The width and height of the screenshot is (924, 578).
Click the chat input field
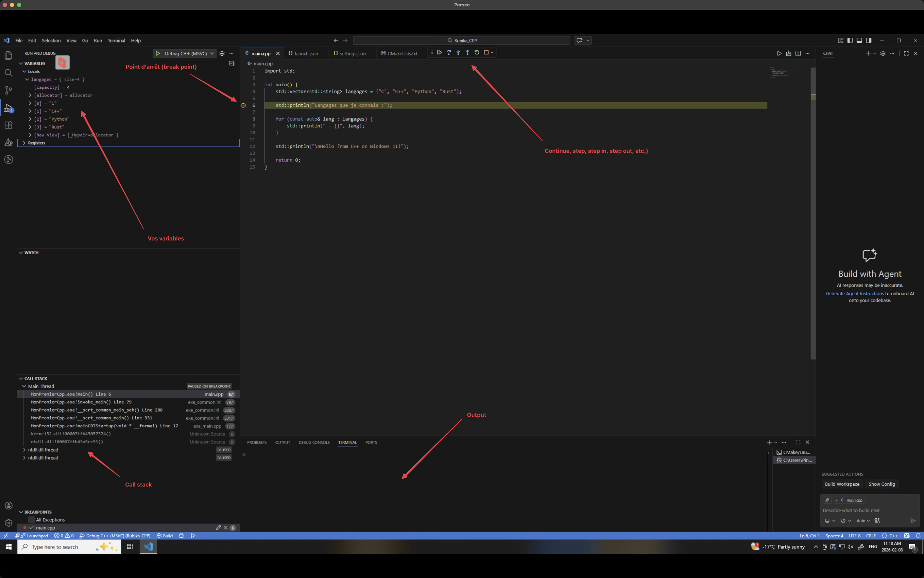[x=869, y=510]
